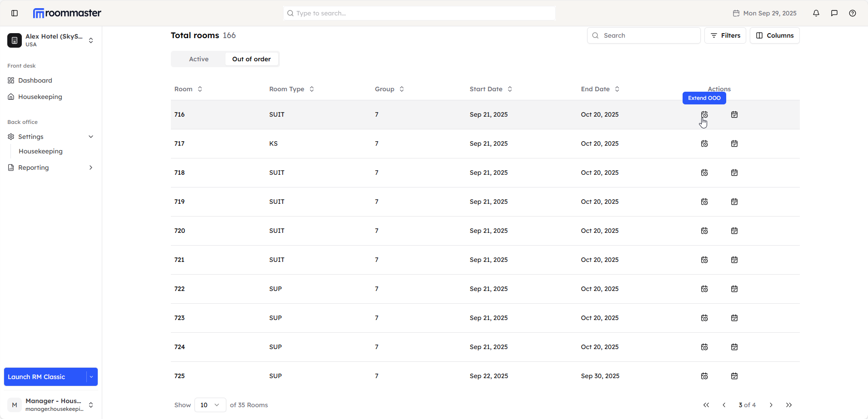Viewport: 868px width, 419px height.
Task: Collapse the sidebar panel icon
Action: pos(15,13)
